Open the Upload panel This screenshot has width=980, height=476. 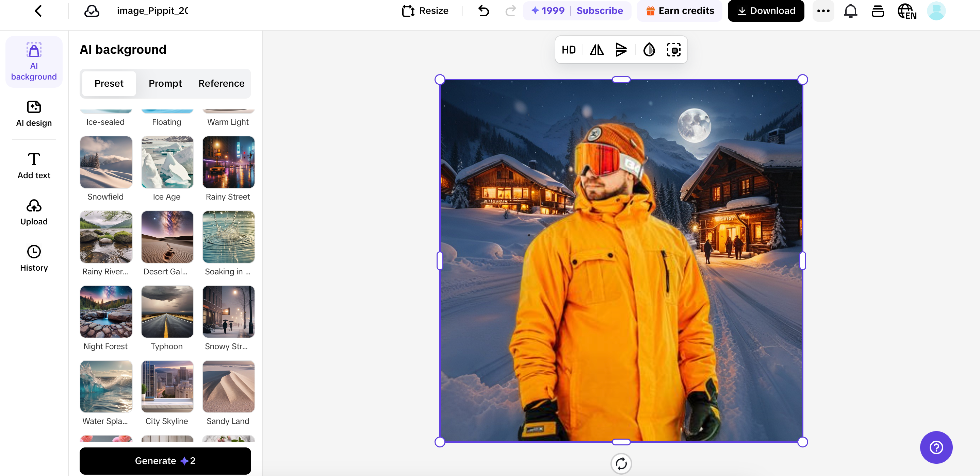33,212
